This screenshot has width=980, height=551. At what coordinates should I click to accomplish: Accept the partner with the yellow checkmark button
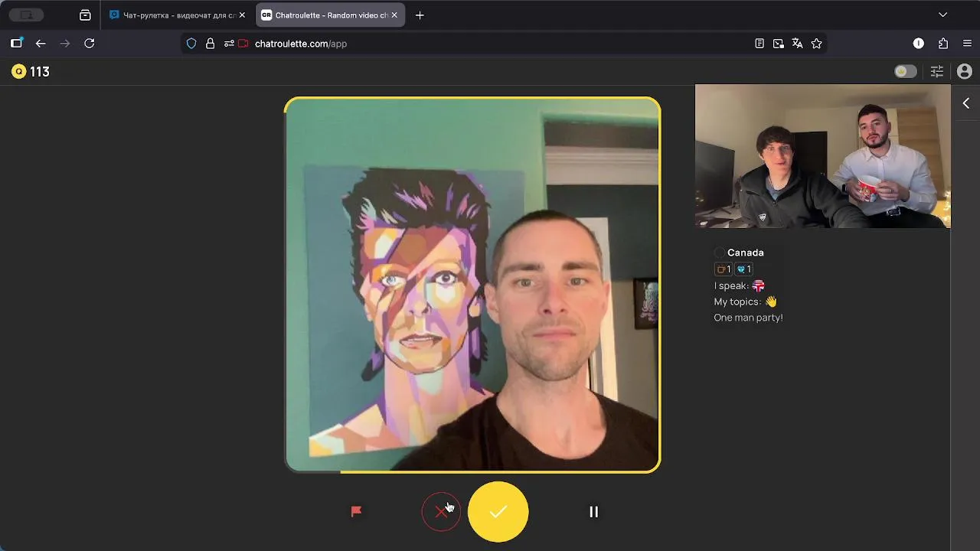pos(498,512)
